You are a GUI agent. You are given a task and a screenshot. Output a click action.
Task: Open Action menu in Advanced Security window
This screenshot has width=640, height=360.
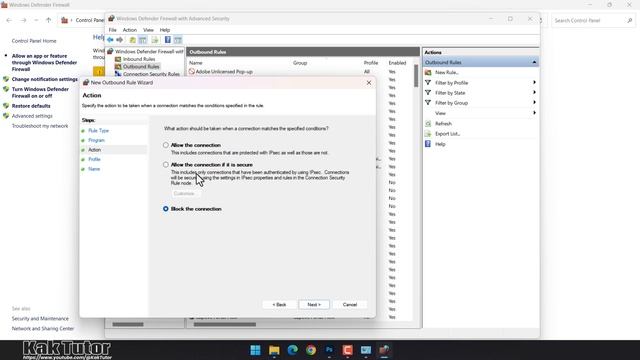coord(130,30)
